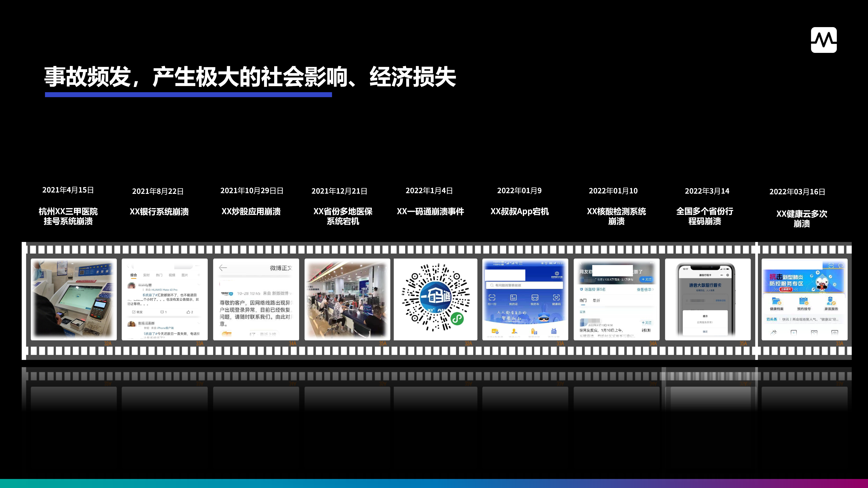Click the 健康档案 folder icon
Viewport: 868px width, 488px height.
click(x=776, y=301)
